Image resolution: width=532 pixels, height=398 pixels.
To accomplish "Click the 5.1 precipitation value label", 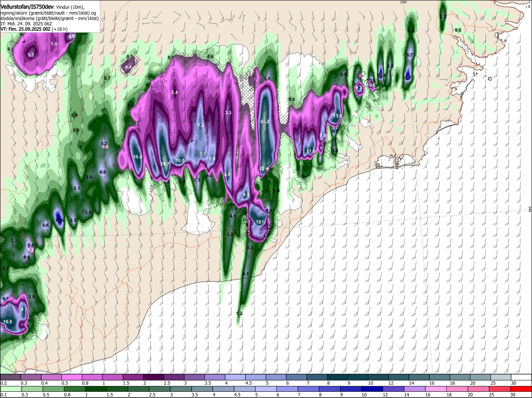I will coord(76,188).
